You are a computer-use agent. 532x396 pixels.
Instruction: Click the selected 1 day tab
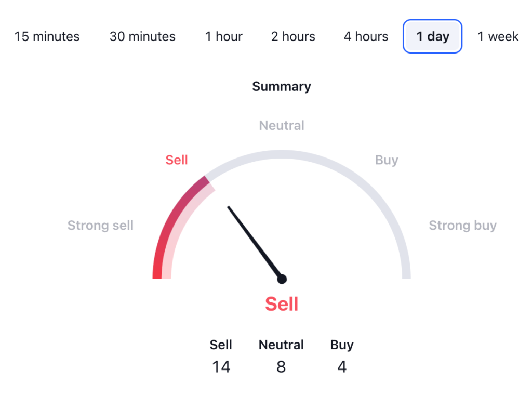[x=432, y=36]
